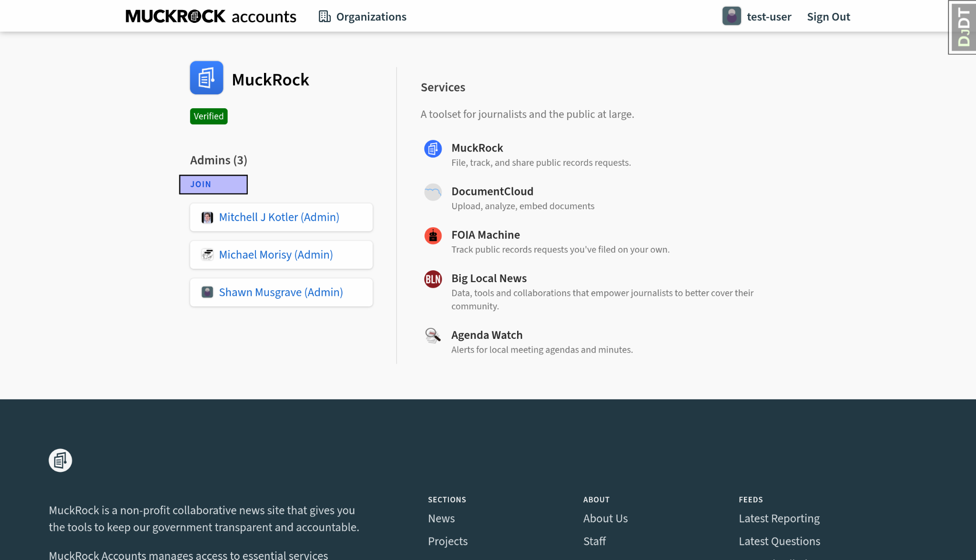This screenshot has height=560, width=976.
Task: Click the test-user avatar in header
Action: click(732, 16)
